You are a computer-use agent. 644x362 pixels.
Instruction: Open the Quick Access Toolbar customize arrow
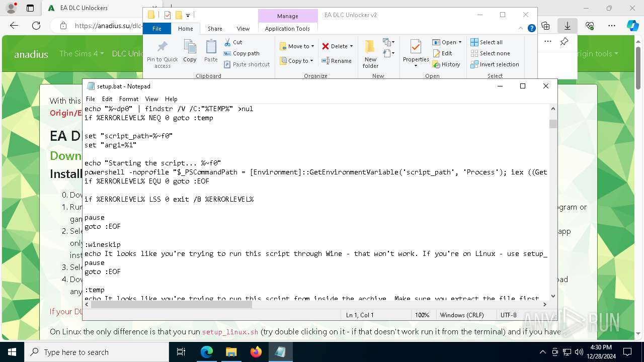(x=188, y=16)
